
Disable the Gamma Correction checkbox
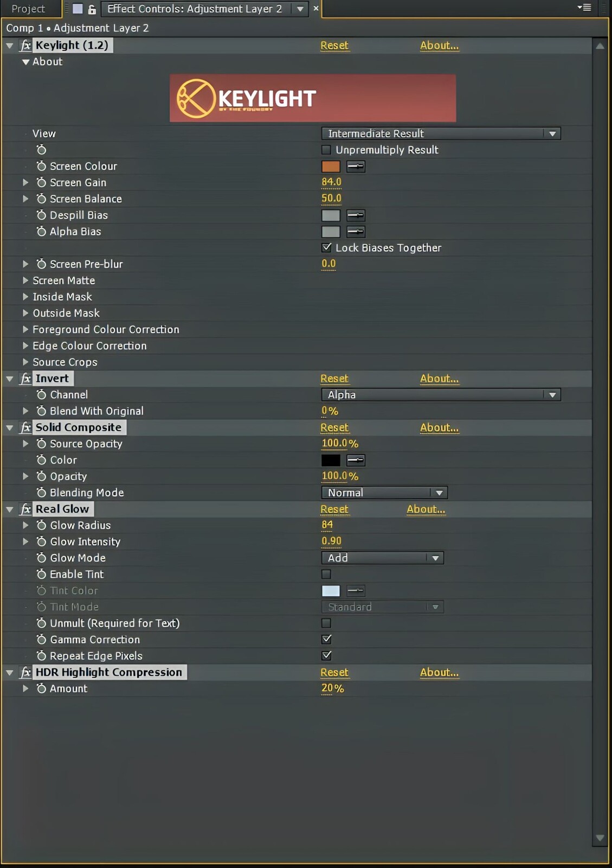326,639
